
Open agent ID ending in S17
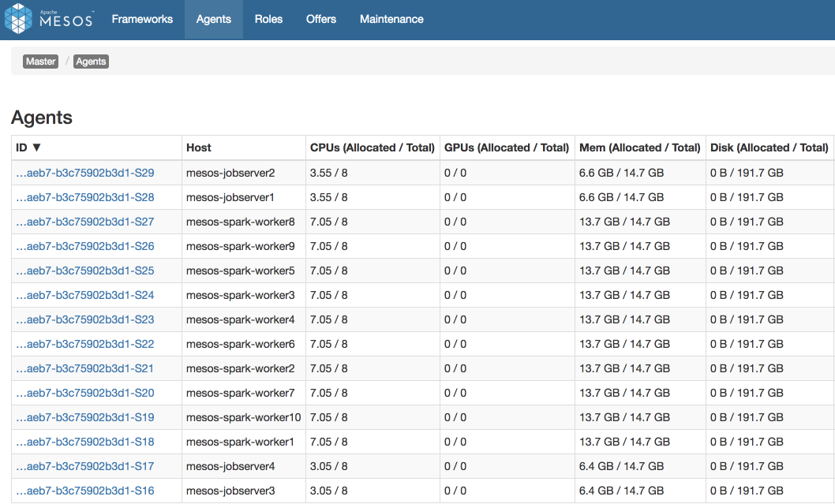click(x=85, y=467)
